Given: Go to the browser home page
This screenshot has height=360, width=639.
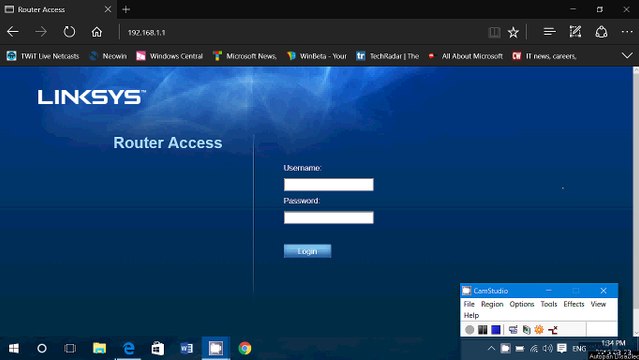Looking at the screenshot, I should pos(97,32).
